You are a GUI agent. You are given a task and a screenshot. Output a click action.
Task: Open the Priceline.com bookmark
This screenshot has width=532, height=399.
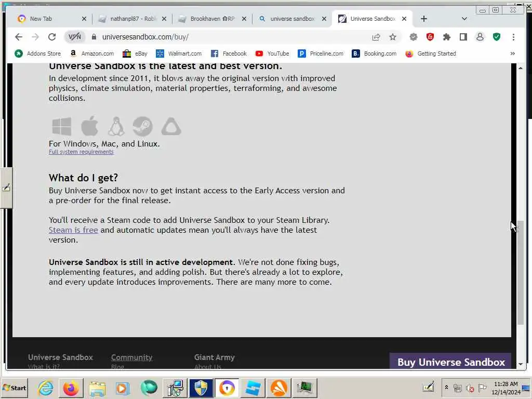pyautogui.click(x=321, y=54)
